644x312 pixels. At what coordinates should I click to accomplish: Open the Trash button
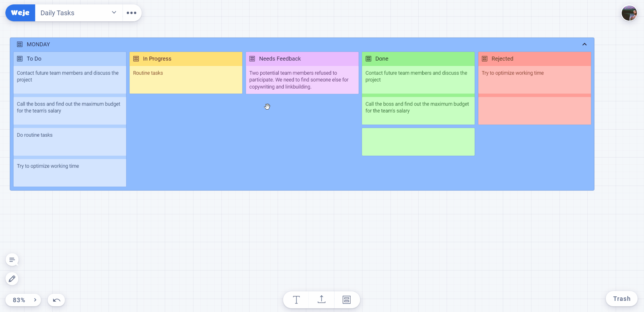pyautogui.click(x=622, y=299)
